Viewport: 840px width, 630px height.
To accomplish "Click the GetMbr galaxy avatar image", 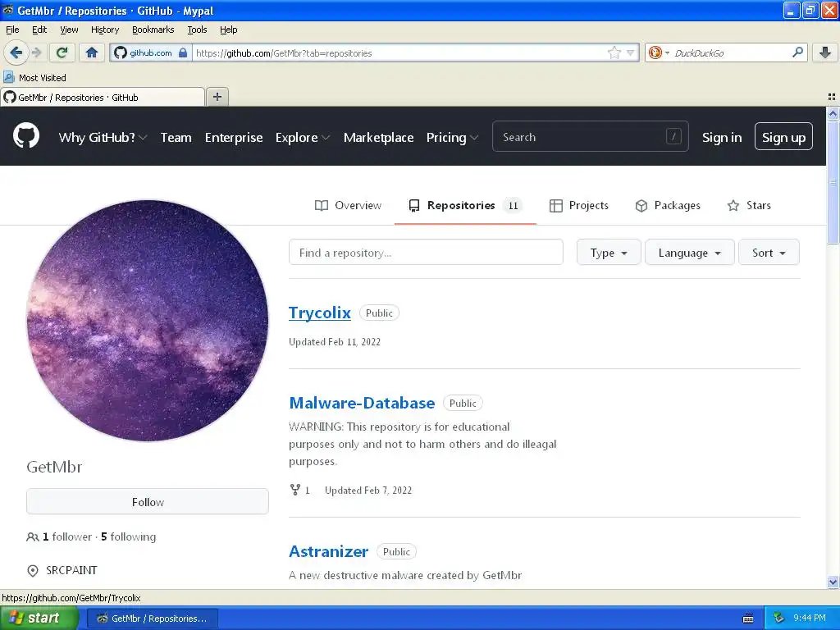I will point(148,321).
